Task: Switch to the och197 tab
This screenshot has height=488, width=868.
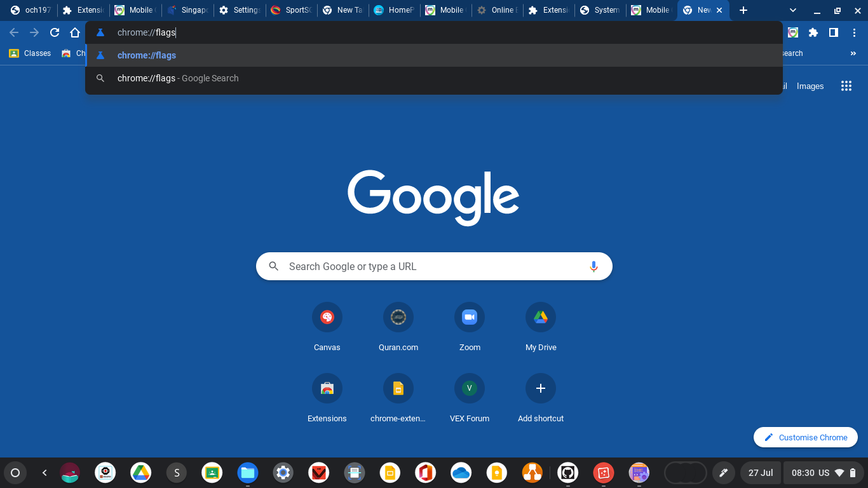Action: tap(31, 10)
